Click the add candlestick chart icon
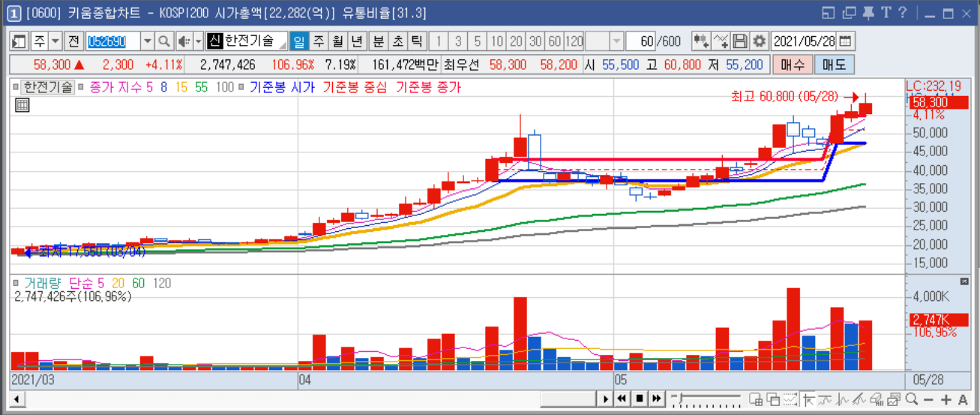Screen dimensions: 980x415 click(701, 41)
